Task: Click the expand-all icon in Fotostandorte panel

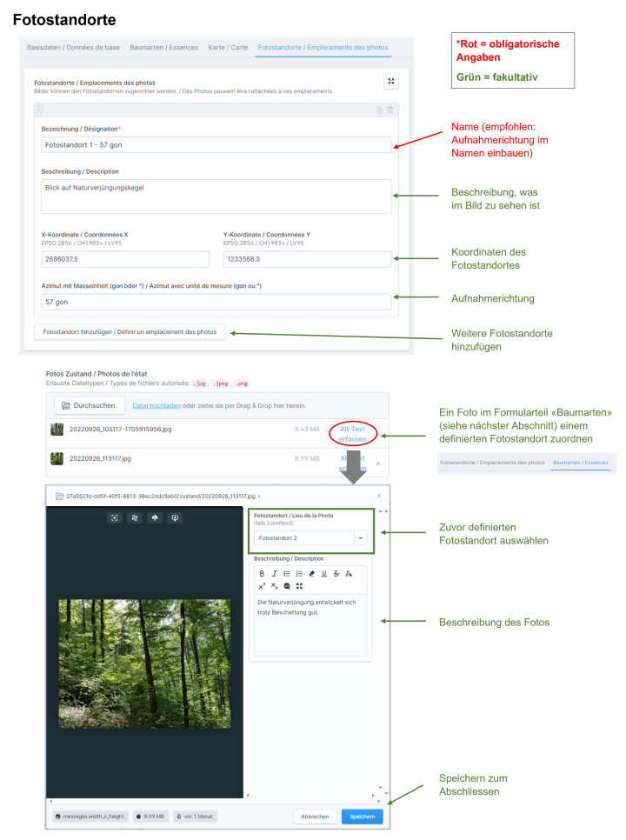Action: coord(391,81)
